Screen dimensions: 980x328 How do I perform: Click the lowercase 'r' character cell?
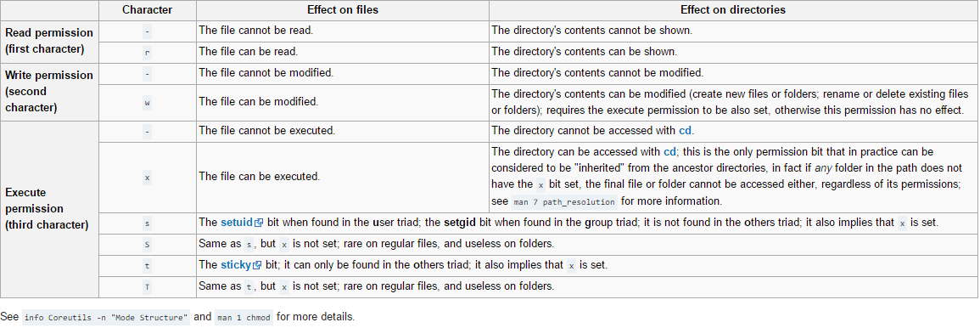[148, 53]
